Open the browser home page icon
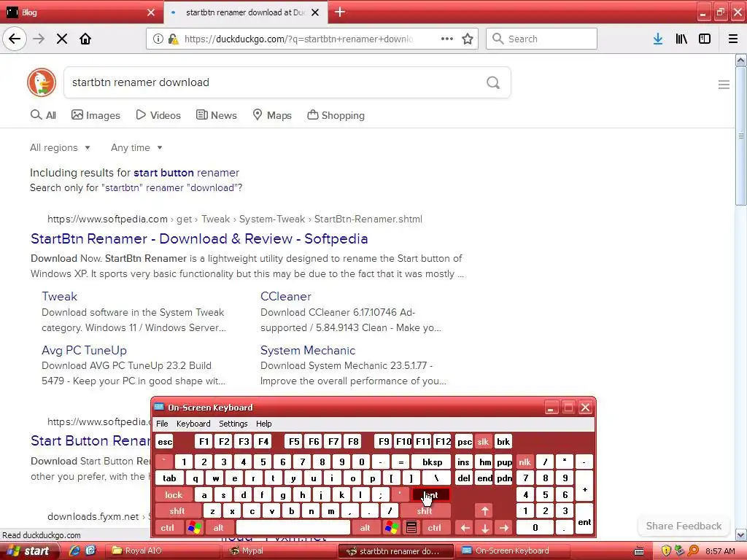 tap(85, 39)
